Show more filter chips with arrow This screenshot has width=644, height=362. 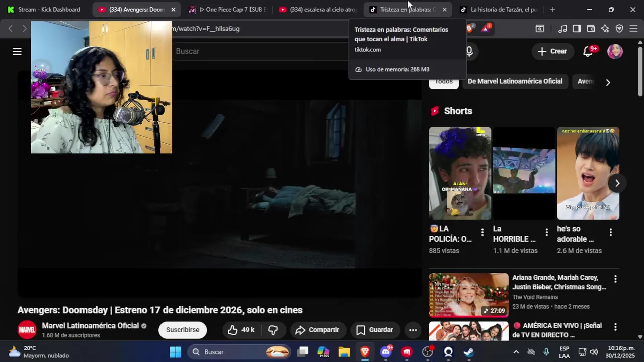tap(608, 82)
